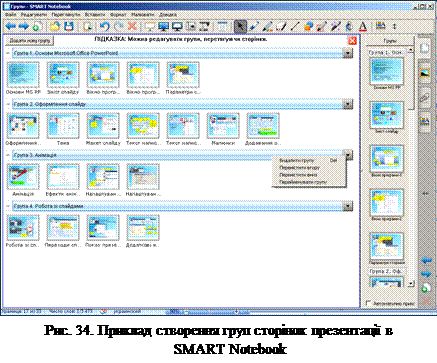Move the sidebar using the double-arrow icon
Image resolution: width=437 pixels, height=363 pixels.
(426, 193)
